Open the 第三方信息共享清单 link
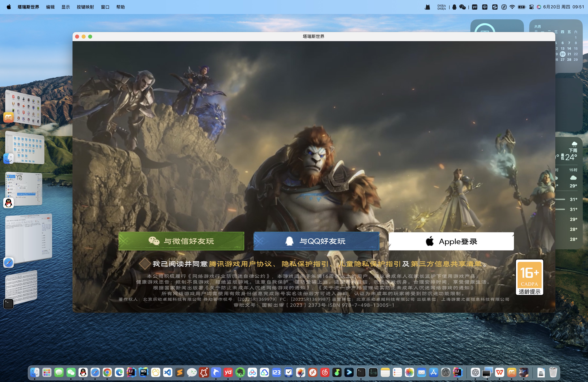The image size is (588, 382). [x=446, y=264]
